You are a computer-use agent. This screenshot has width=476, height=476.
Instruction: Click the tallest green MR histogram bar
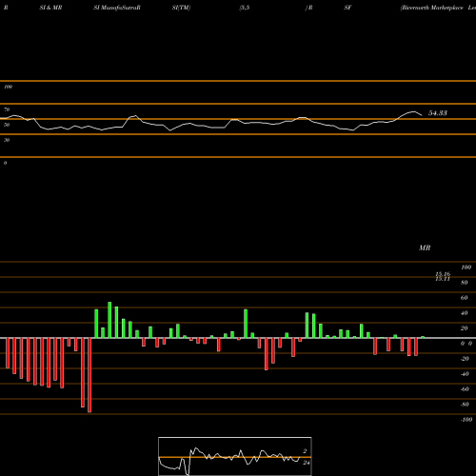point(109,320)
